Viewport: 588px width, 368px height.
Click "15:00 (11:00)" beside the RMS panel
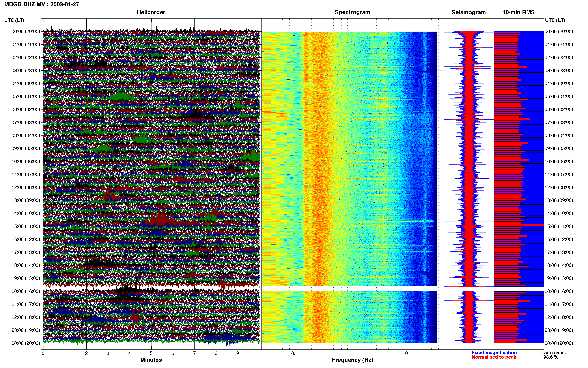[x=559, y=226]
